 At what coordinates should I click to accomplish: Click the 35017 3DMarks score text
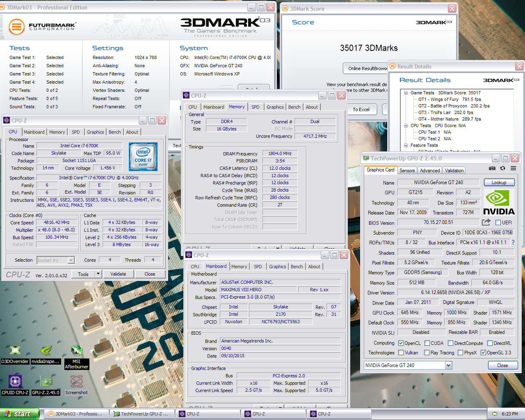(369, 48)
